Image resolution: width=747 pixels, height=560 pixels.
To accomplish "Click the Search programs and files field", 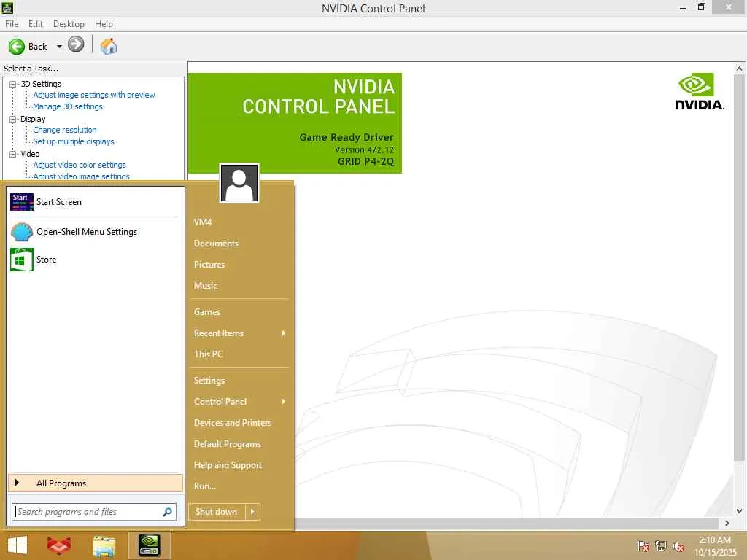I will (x=94, y=512).
